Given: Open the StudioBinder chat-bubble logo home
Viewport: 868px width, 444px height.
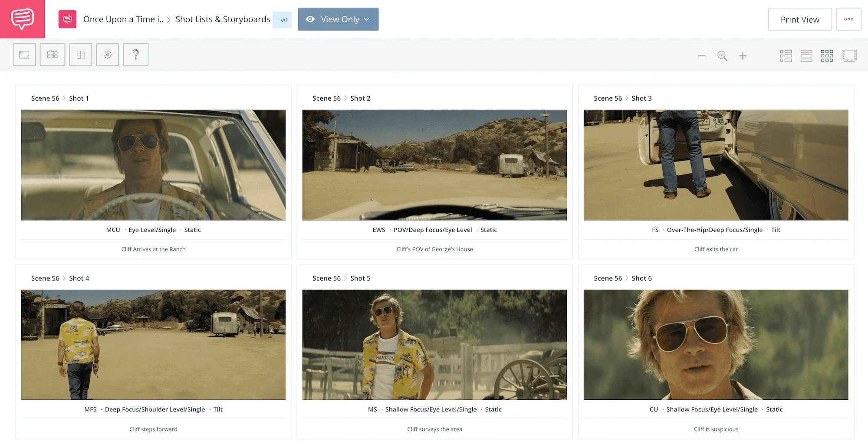Looking at the screenshot, I should coord(22,19).
